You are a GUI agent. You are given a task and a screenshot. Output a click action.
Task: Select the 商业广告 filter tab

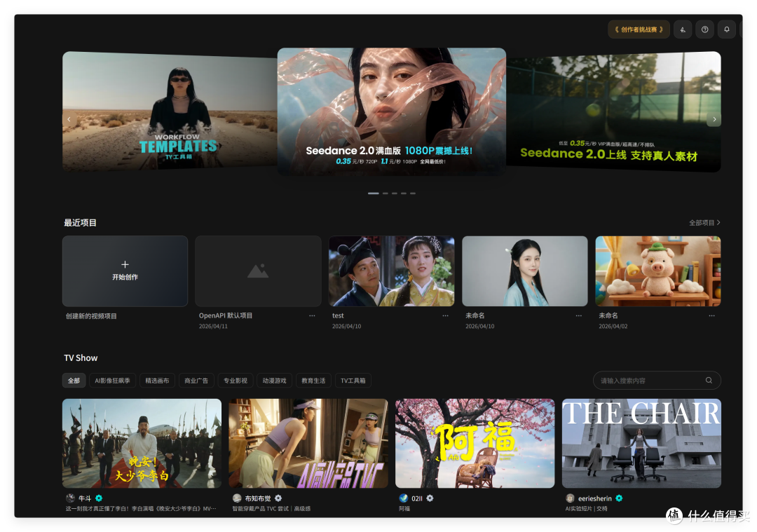[196, 381]
